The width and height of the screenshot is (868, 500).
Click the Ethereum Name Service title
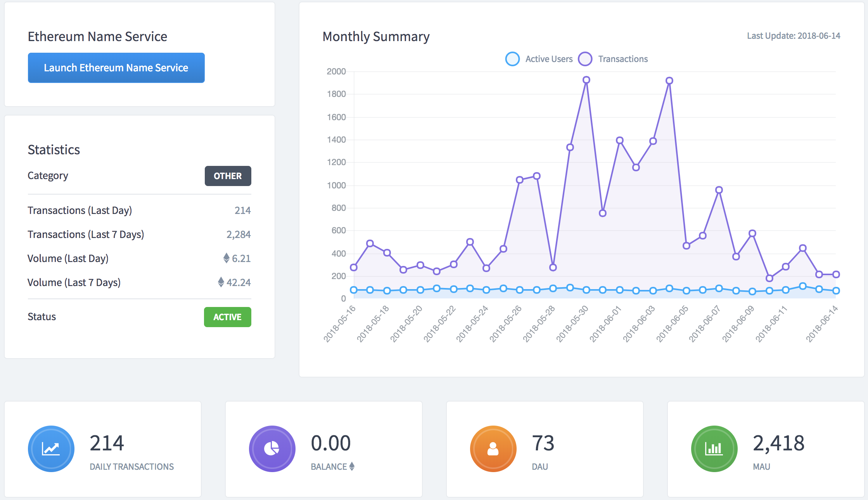(97, 36)
